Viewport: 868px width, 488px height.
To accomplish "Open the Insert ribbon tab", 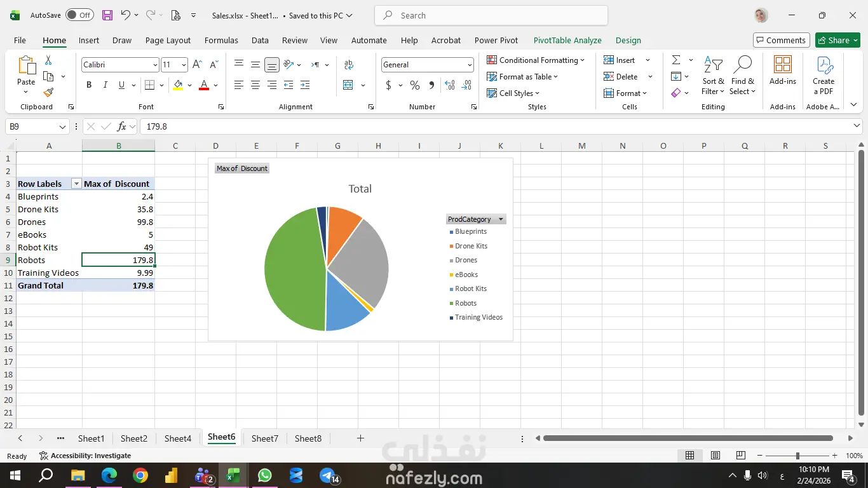I will click(x=89, y=40).
